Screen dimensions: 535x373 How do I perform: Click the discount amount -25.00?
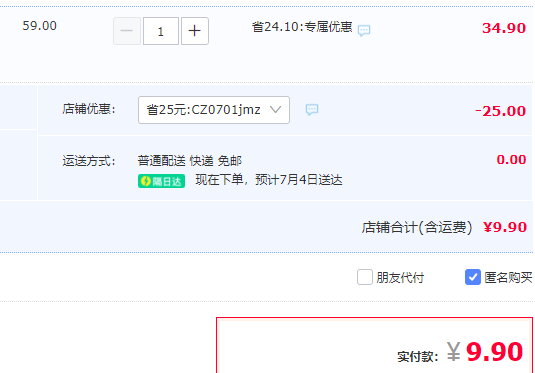[500, 111]
